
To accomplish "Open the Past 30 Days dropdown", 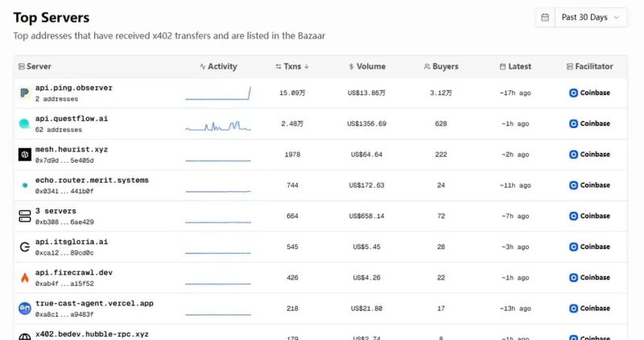I will tap(591, 17).
